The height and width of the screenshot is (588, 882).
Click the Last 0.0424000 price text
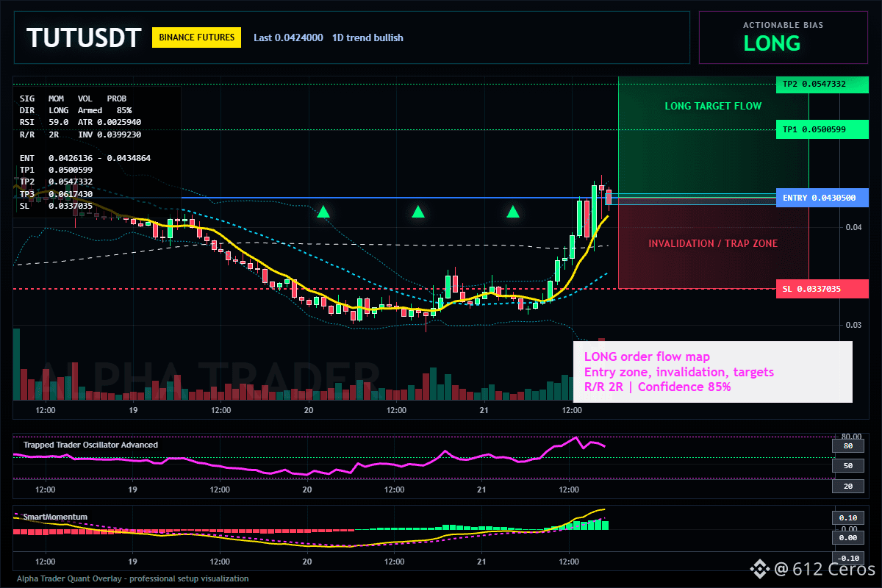coord(288,37)
